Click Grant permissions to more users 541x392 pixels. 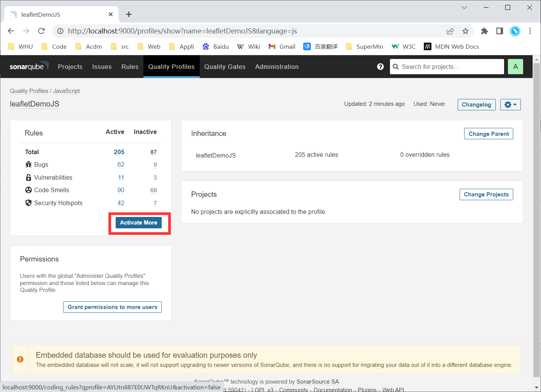pyautogui.click(x=112, y=307)
